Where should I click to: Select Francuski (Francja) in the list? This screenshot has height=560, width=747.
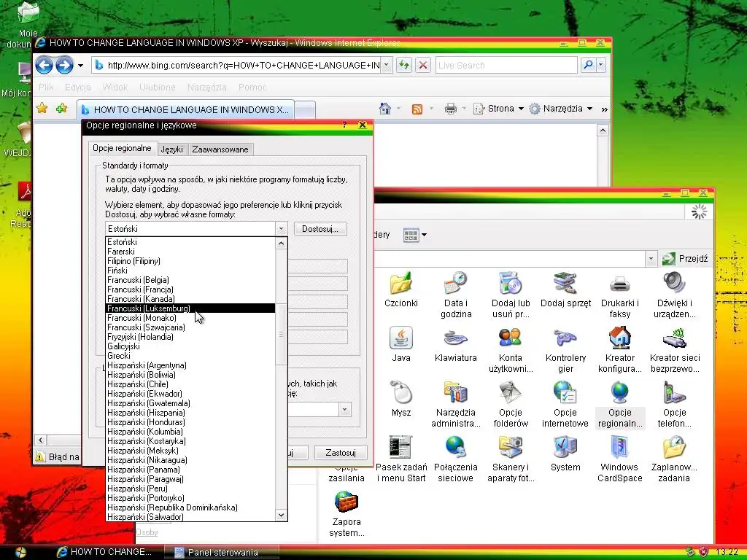(190, 289)
